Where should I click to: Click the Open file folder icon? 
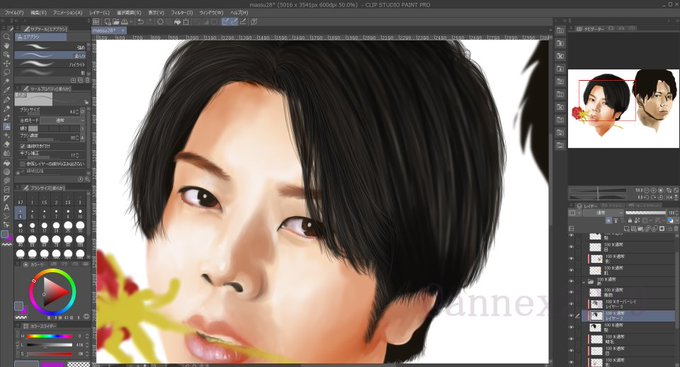(x=115, y=21)
